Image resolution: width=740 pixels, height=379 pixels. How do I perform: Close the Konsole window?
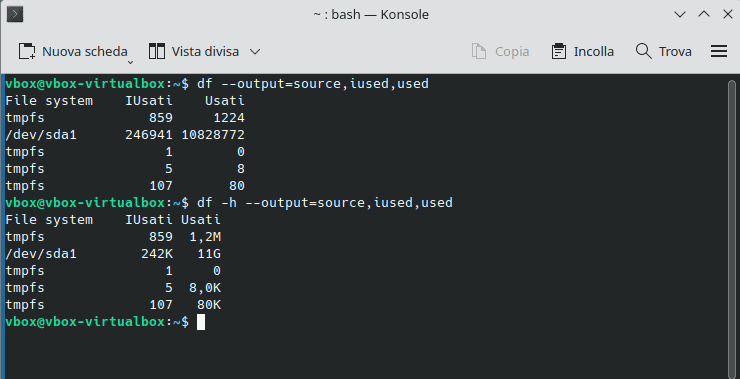pyautogui.click(x=728, y=15)
